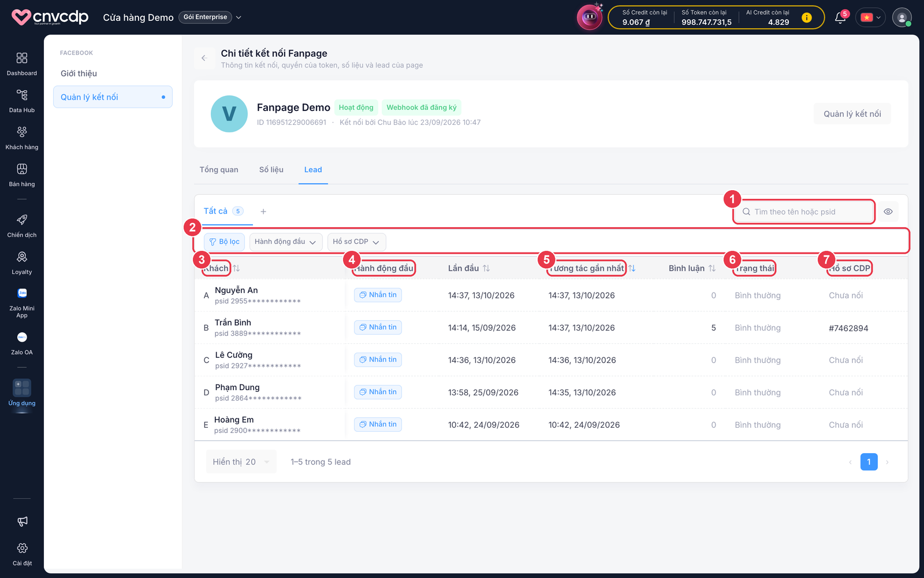Open CDP profile #7462894
Image resolution: width=924 pixels, height=578 pixels.
[x=848, y=328]
